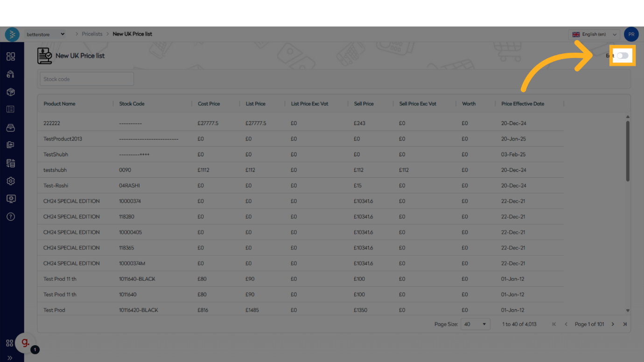Click the package box icon in sidebar
644x362 pixels.
tap(11, 92)
